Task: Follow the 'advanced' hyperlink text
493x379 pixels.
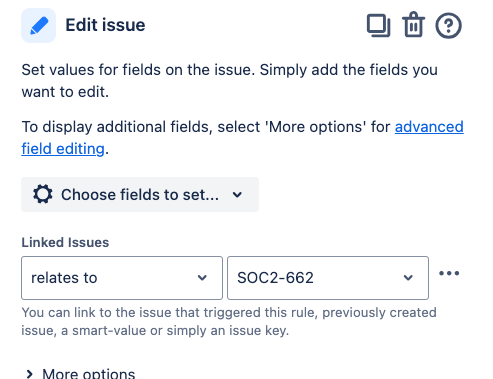Action: coord(429,127)
